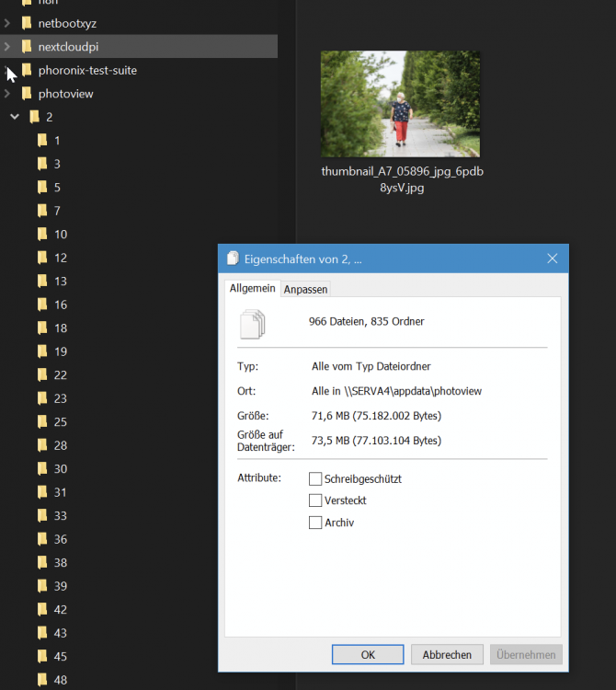Select tree item named nextcloudpi
Image resolution: width=616 pixels, height=690 pixels.
click(139, 46)
